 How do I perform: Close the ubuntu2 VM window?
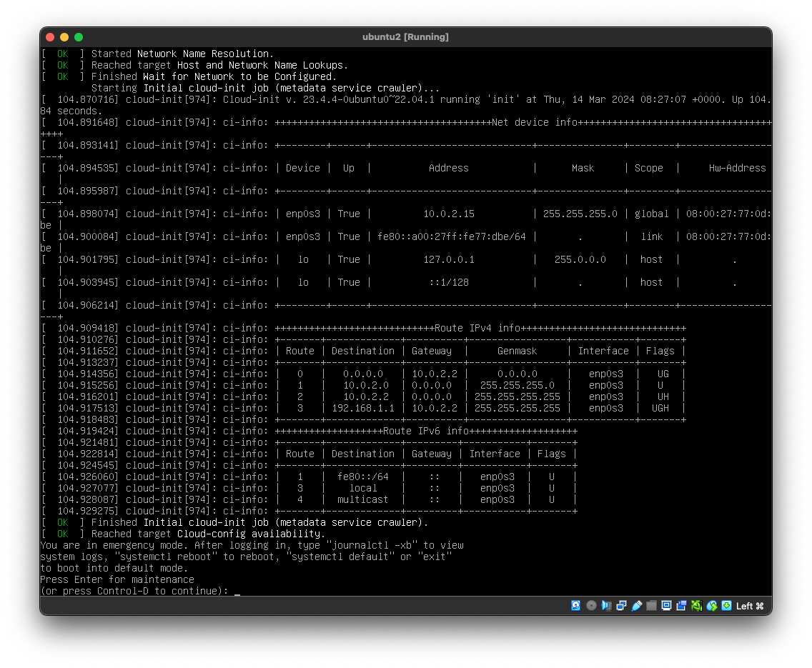coord(50,36)
